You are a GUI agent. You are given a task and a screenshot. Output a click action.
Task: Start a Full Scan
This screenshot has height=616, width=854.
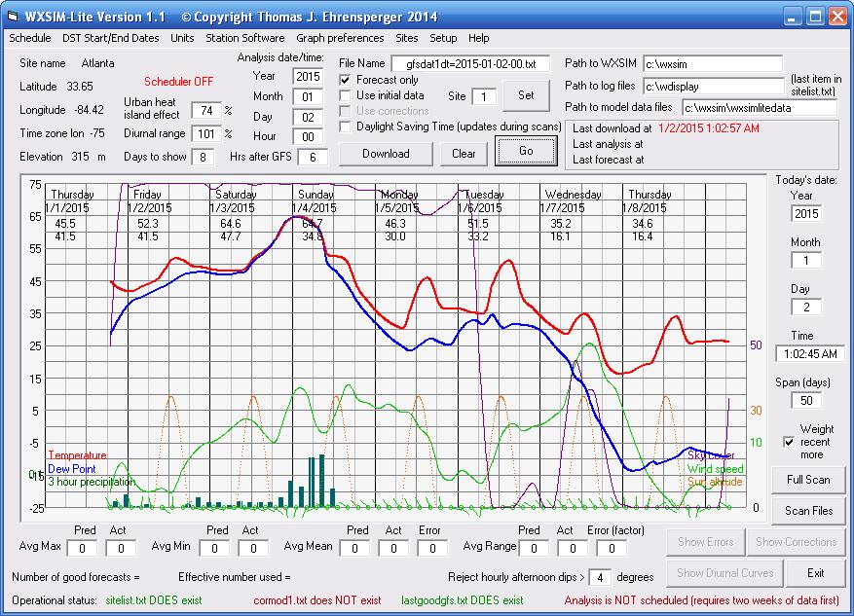coord(807,480)
